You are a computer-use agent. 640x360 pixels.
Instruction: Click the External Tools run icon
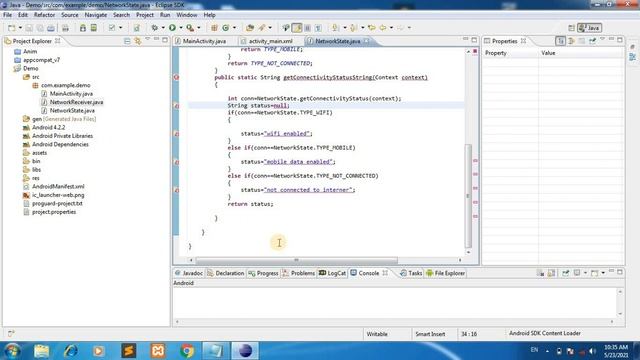190,28
